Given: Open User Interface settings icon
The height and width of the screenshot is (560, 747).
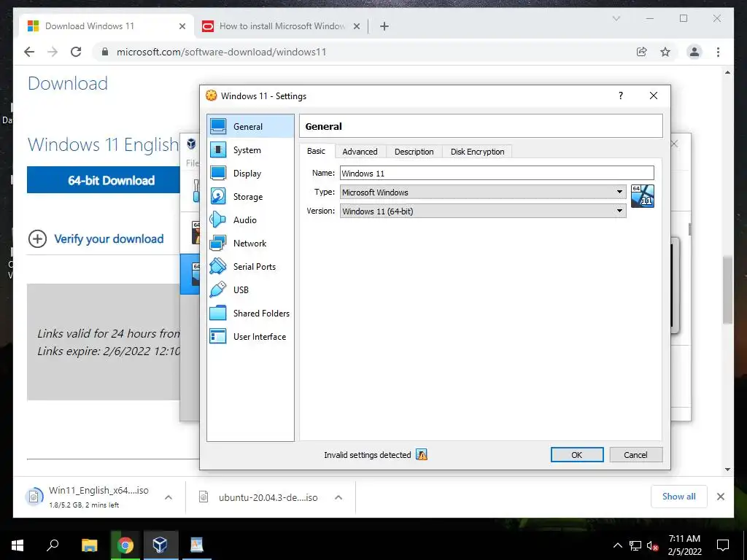Looking at the screenshot, I should pos(218,336).
